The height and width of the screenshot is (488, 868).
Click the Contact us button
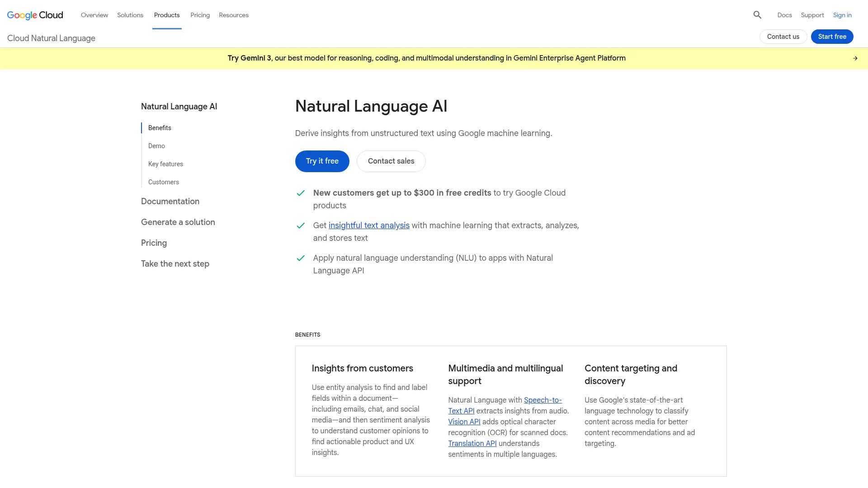pos(783,37)
